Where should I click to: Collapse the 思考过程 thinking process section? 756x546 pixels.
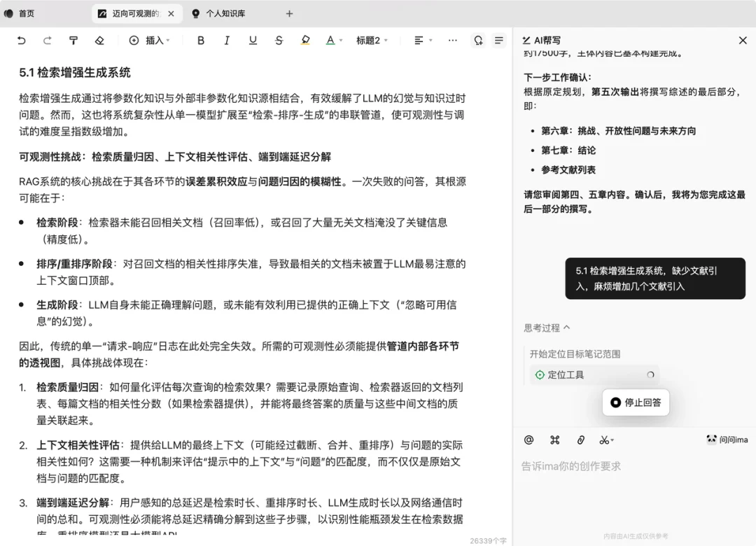[x=552, y=327]
